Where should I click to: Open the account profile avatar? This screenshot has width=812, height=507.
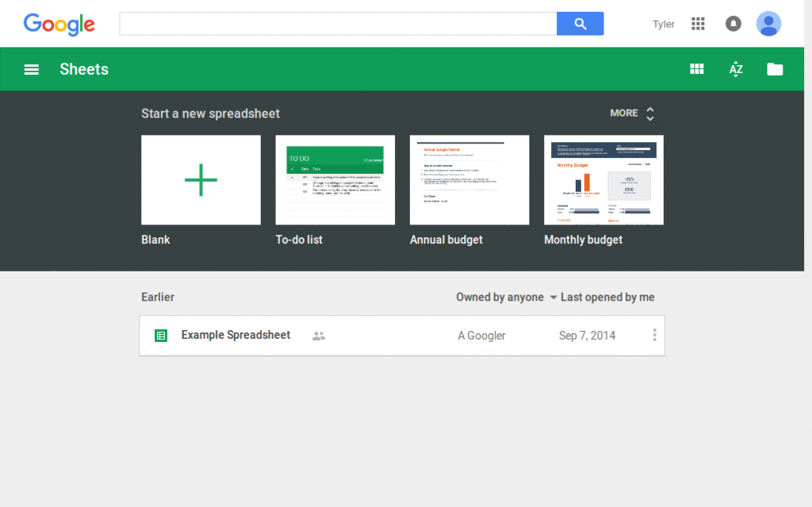[x=768, y=24]
